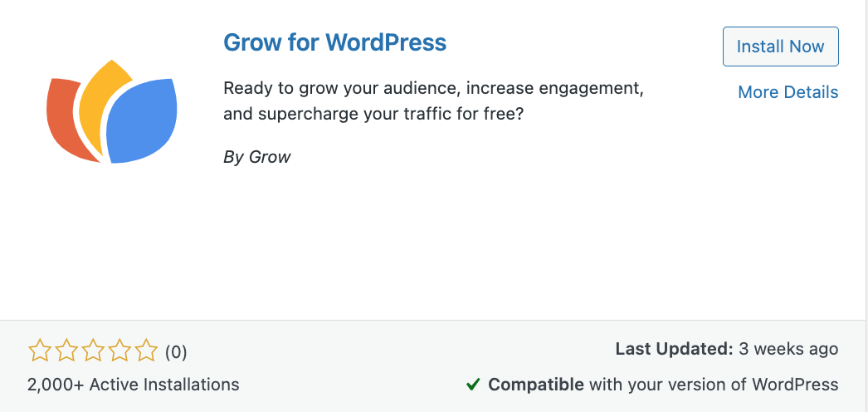Click the Install Now button
This screenshot has height=412, width=868.
(781, 47)
